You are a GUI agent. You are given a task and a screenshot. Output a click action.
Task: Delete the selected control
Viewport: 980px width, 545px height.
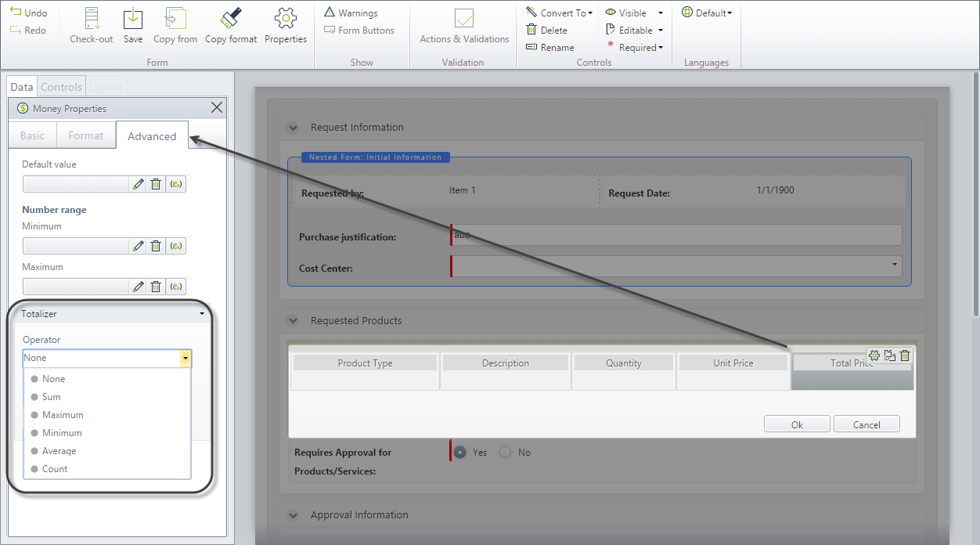546,31
